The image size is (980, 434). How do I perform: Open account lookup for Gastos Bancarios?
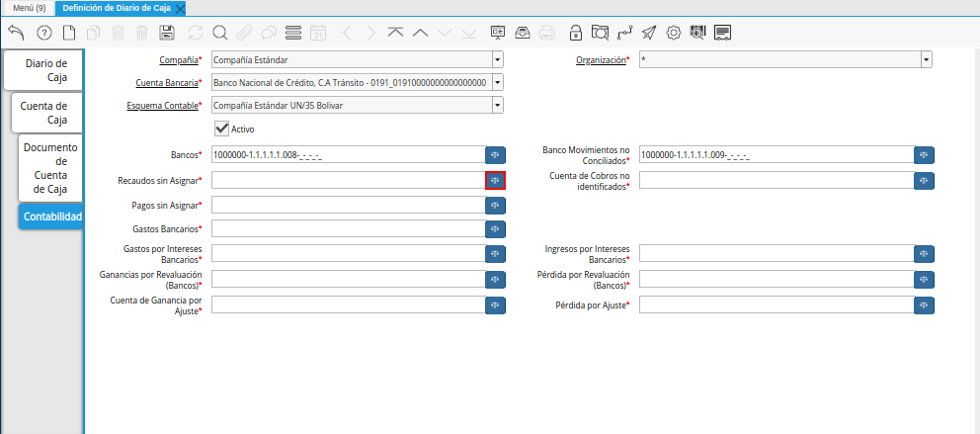495,229
